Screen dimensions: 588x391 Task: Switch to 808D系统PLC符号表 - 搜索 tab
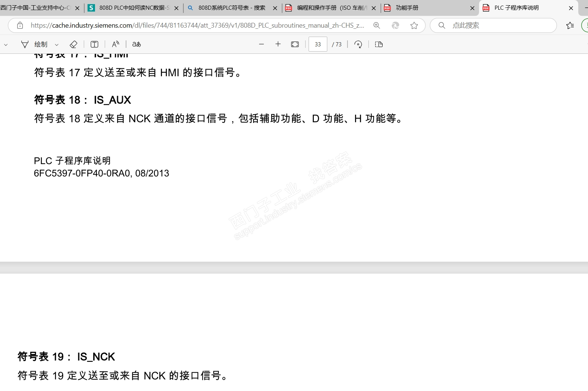coord(232,8)
